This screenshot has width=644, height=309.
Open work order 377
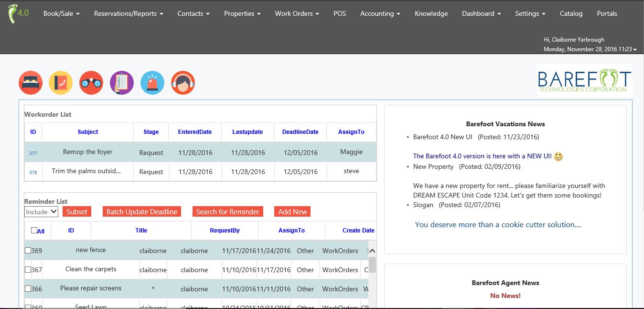[33, 153]
